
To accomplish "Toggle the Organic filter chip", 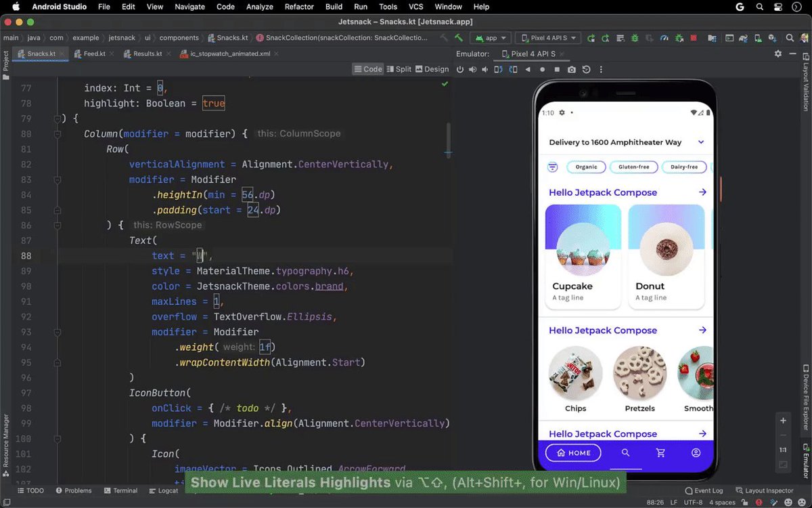I will click(x=587, y=167).
